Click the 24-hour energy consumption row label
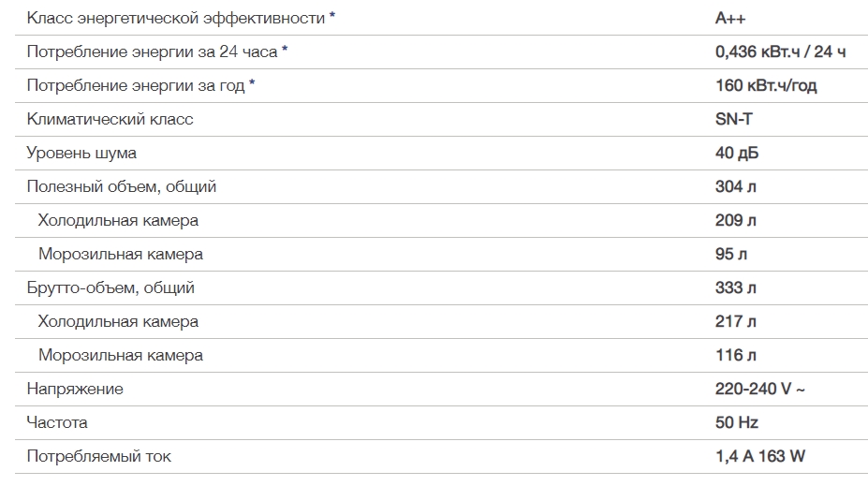Image resolution: width=868 pixels, height=486 pixels. pyautogui.click(x=152, y=52)
